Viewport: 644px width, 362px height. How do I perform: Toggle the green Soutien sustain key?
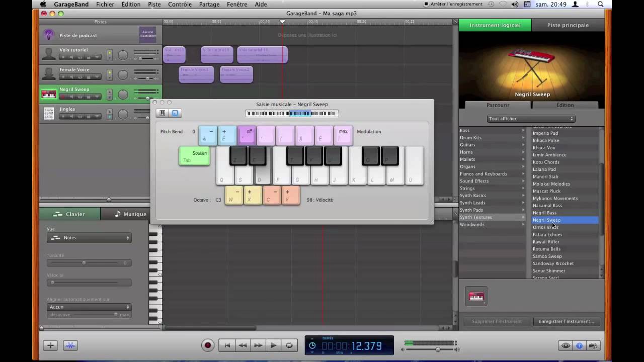(x=194, y=156)
